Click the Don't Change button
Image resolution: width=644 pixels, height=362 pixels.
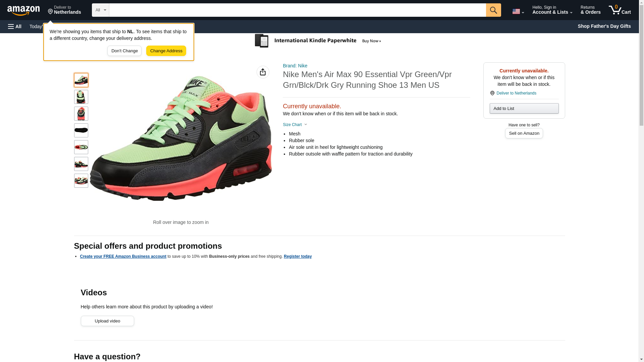pyautogui.click(x=124, y=51)
